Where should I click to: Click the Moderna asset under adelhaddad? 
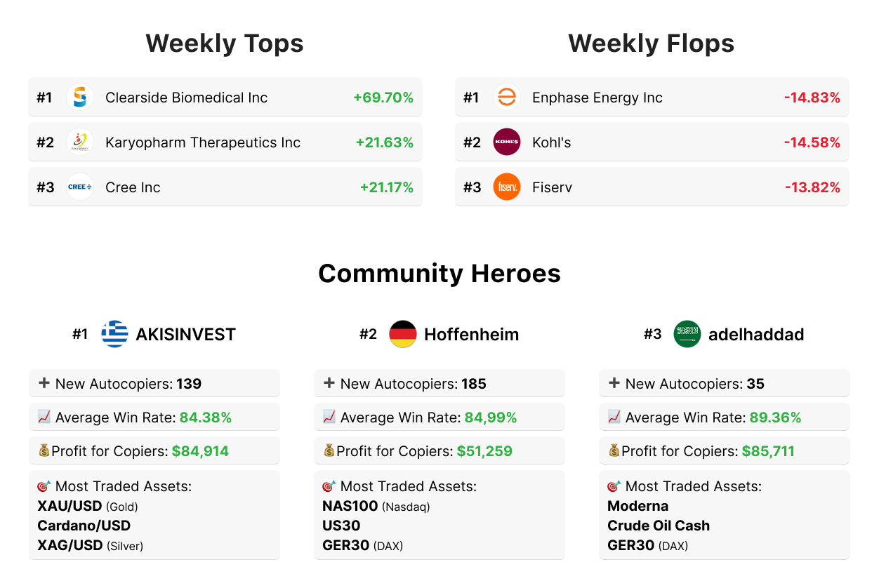point(637,506)
